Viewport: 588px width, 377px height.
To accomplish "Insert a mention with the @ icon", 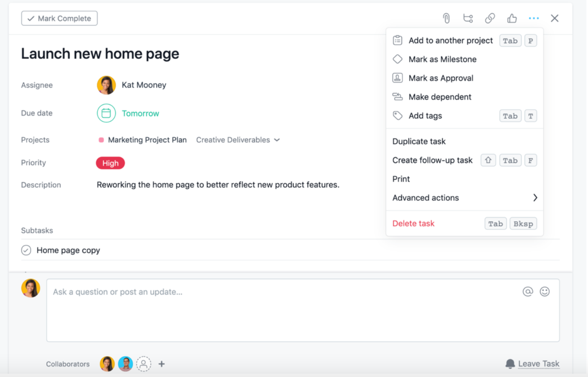I will point(528,292).
